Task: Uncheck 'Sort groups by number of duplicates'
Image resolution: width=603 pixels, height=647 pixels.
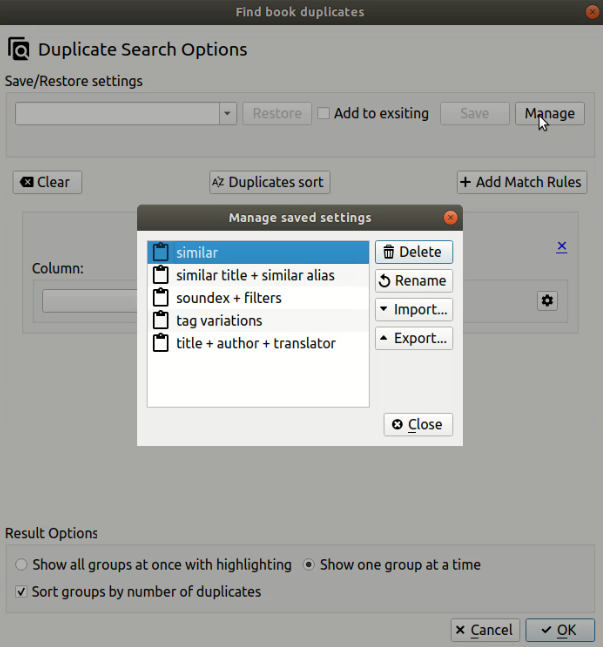Action: click(x=21, y=592)
